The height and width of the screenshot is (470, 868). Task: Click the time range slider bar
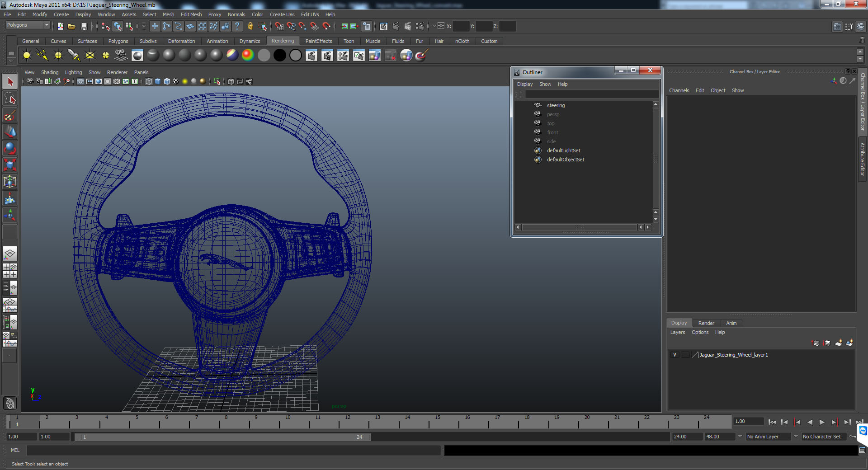223,437
